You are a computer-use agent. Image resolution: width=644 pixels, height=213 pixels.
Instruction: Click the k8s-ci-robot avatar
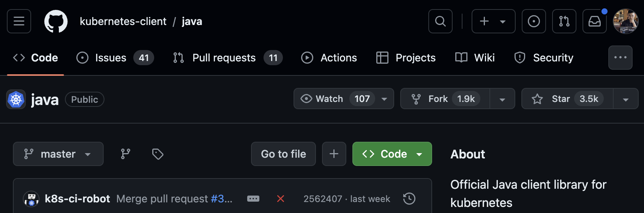[x=32, y=199]
